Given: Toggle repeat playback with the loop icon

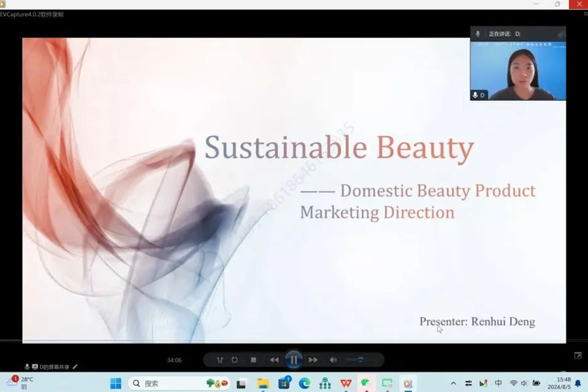Looking at the screenshot, I should coord(234,360).
